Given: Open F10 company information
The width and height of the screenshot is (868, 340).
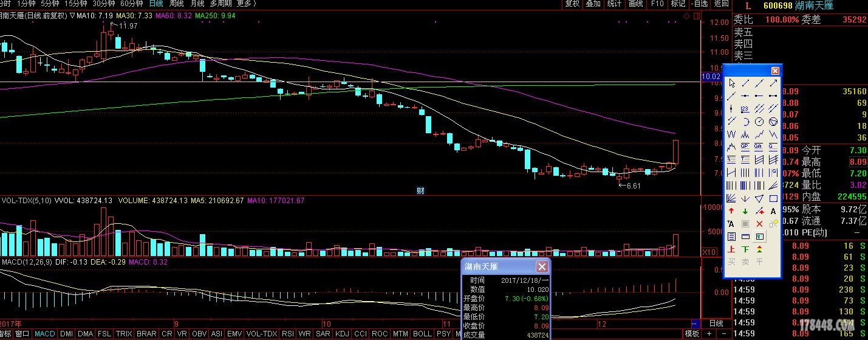Looking at the screenshot, I should click(658, 4).
